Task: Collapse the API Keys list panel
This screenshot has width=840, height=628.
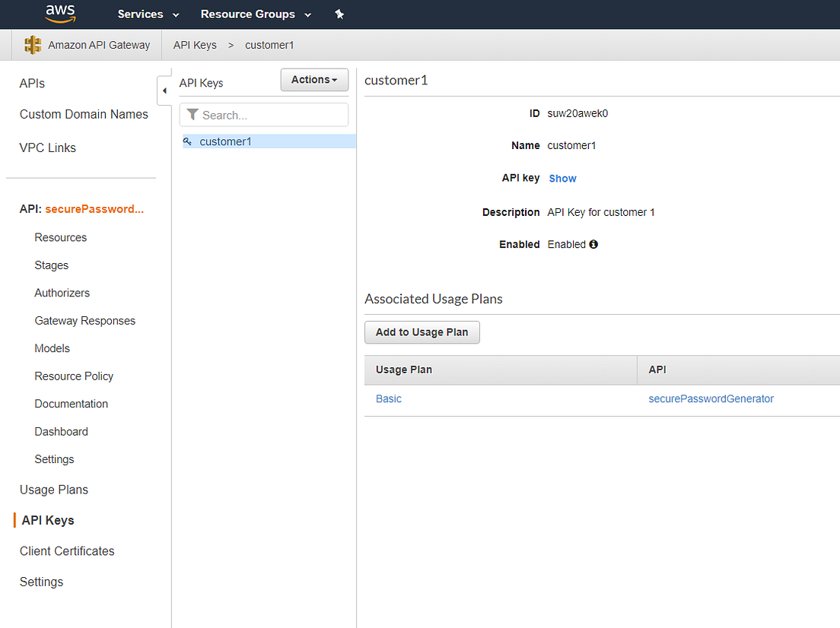Action: (164, 90)
